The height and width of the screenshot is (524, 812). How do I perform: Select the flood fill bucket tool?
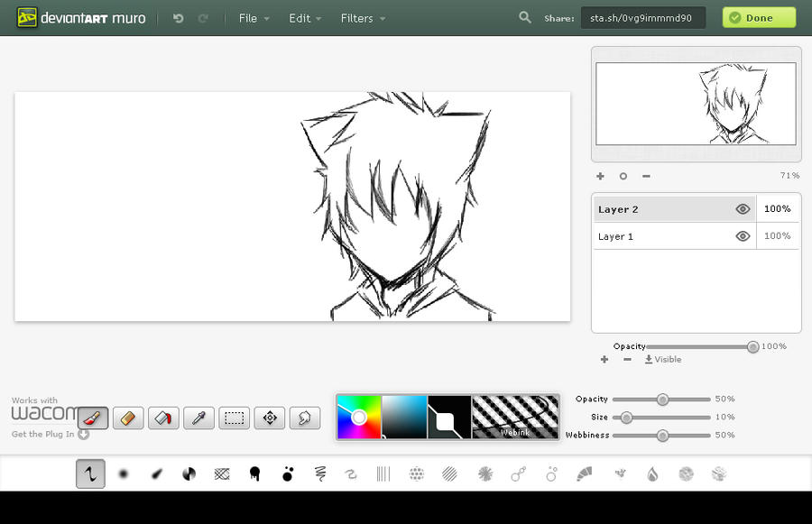point(163,418)
